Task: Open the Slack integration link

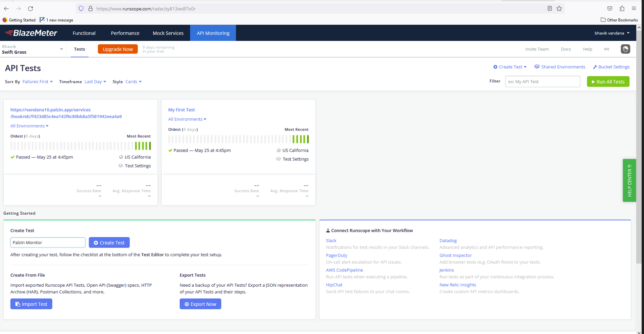Action: (331, 240)
